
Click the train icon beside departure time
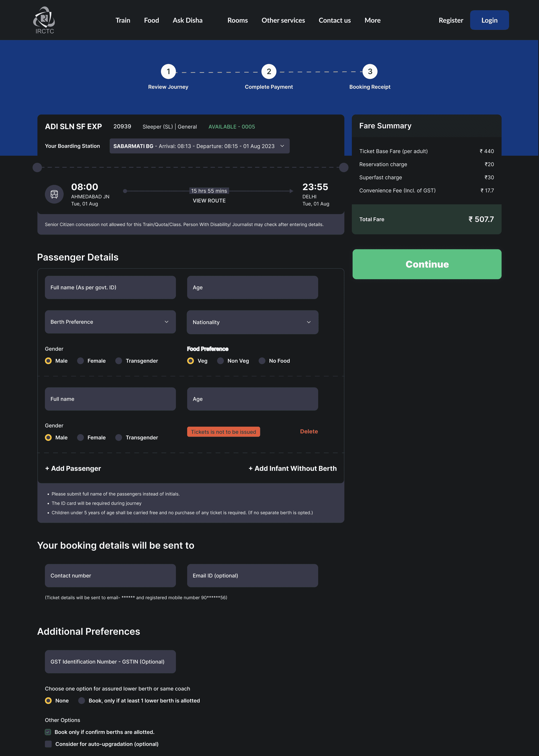click(54, 194)
